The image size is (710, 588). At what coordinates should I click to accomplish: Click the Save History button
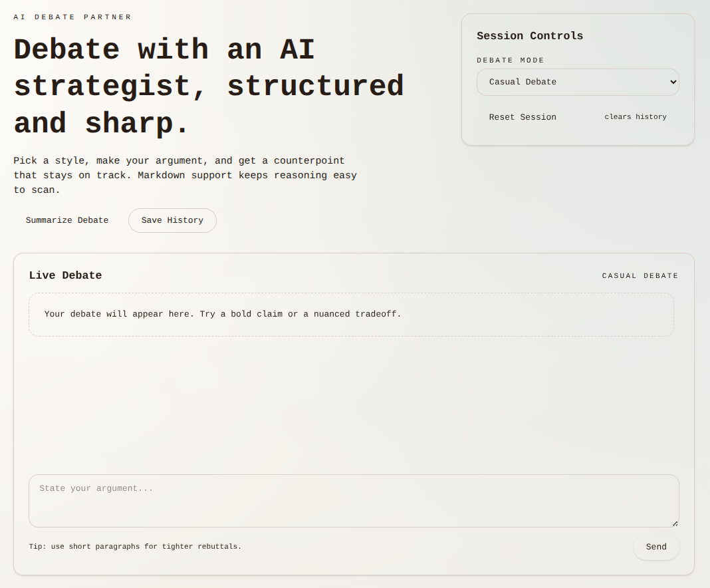pos(172,220)
